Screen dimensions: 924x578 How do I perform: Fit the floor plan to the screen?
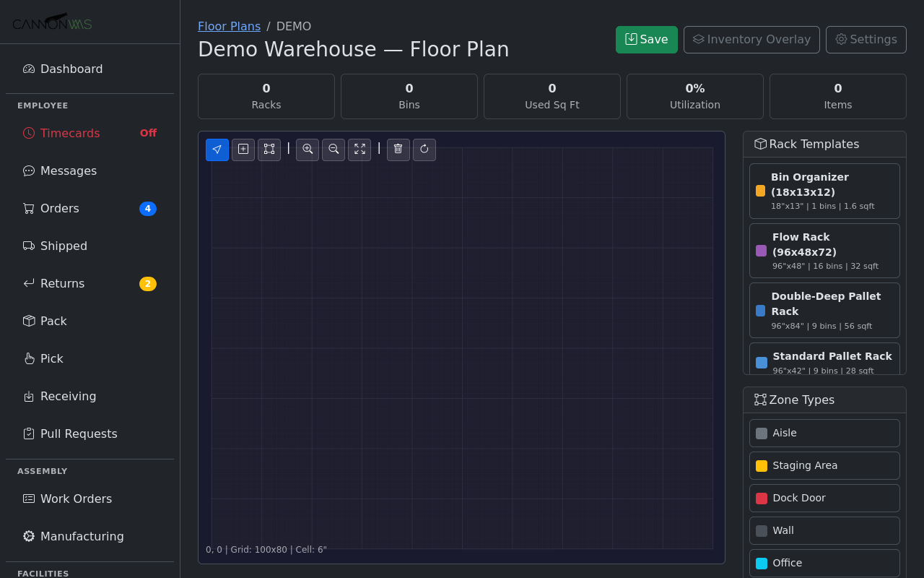click(359, 150)
